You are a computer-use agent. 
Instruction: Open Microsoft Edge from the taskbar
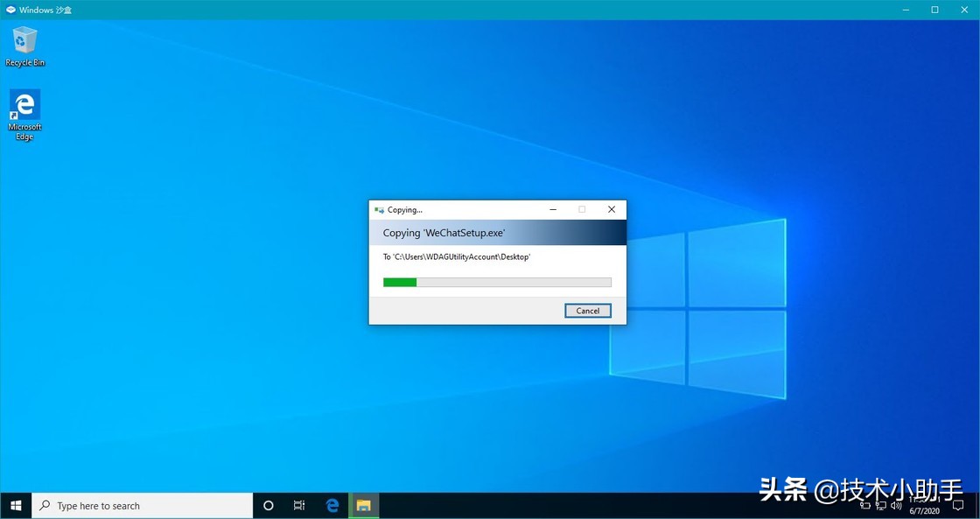(x=332, y=505)
